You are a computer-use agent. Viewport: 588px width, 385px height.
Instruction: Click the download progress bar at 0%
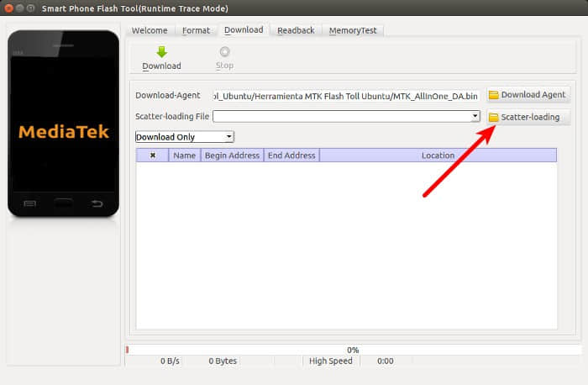pyautogui.click(x=353, y=349)
